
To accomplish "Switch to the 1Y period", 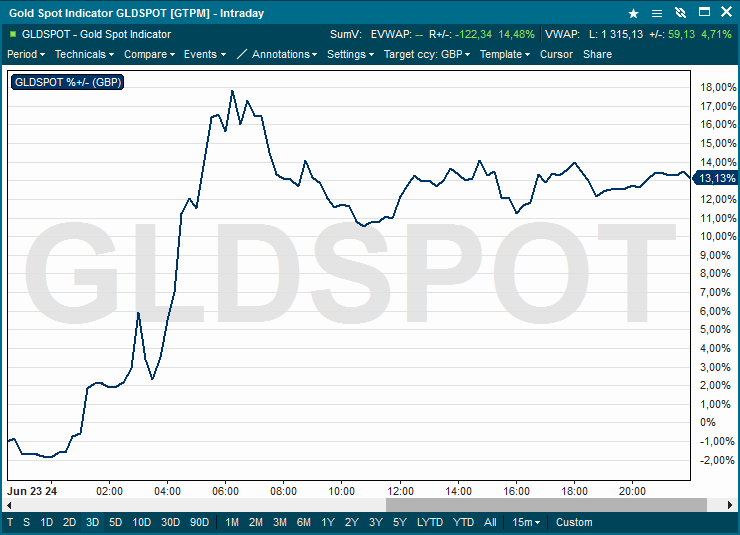I will tap(328, 522).
